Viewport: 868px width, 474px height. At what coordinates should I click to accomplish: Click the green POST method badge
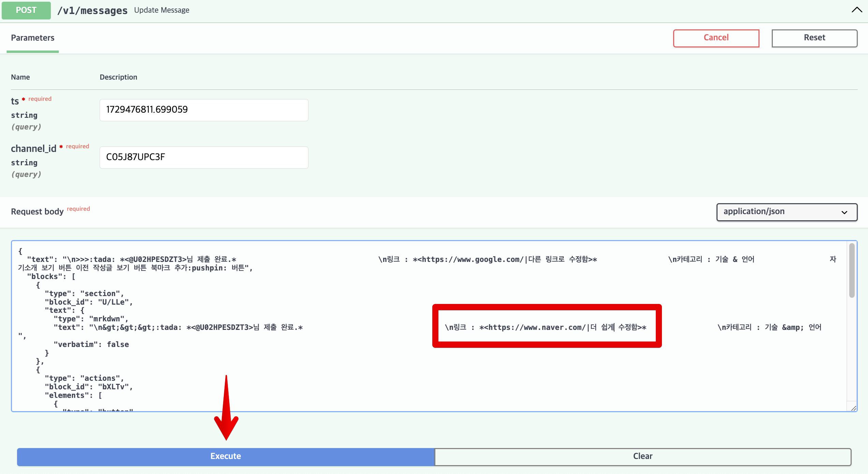pyautogui.click(x=26, y=10)
